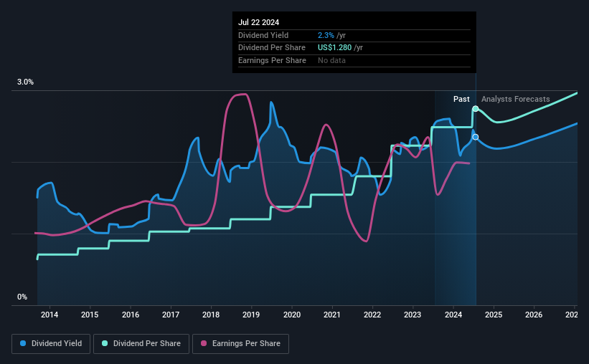The width and height of the screenshot is (589, 364).
Task: Click the 2023 x-axis label
Action: pos(413,315)
